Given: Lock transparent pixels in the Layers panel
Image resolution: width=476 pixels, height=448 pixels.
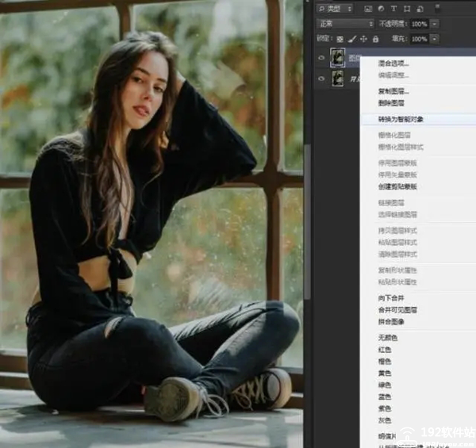Looking at the screenshot, I should [x=341, y=38].
